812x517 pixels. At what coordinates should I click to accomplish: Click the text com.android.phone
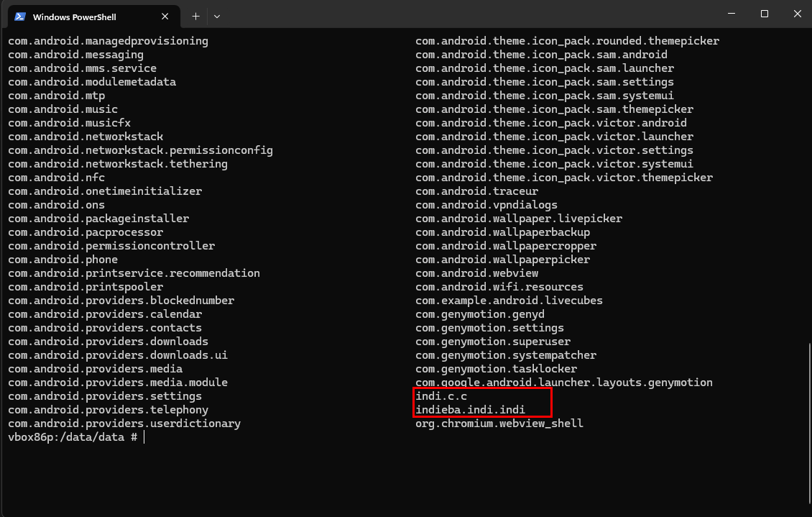(63, 260)
